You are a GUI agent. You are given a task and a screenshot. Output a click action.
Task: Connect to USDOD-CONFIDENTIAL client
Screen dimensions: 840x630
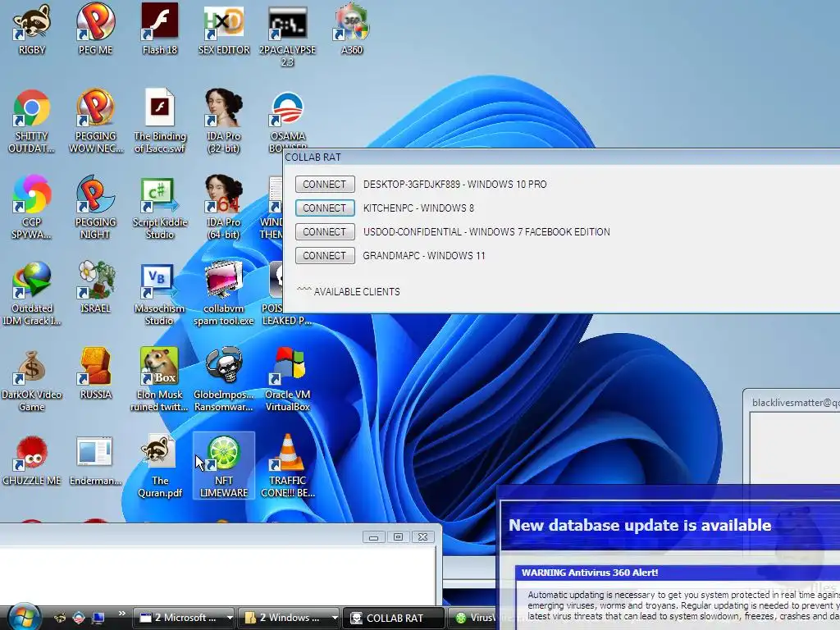[x=325, y=231]
